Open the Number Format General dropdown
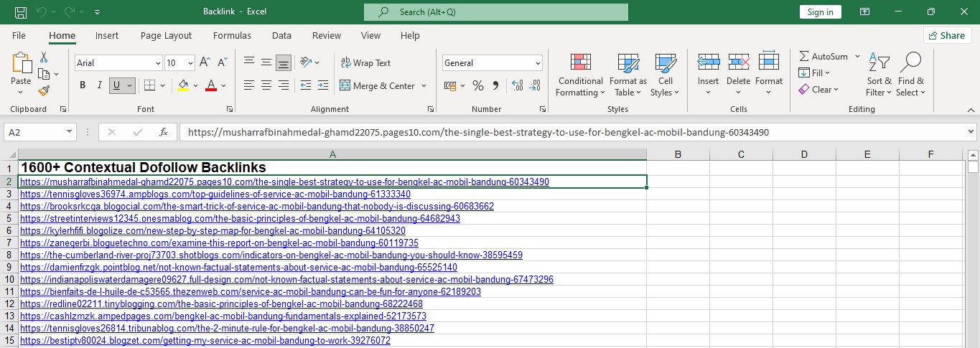The image size is (980, 348). coord(538,63)
